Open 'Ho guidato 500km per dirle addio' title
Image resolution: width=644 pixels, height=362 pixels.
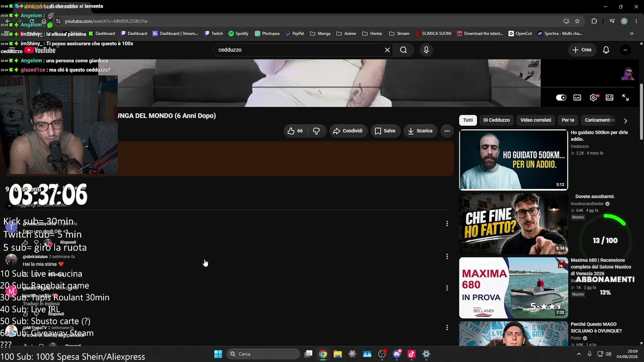[599, 136]
